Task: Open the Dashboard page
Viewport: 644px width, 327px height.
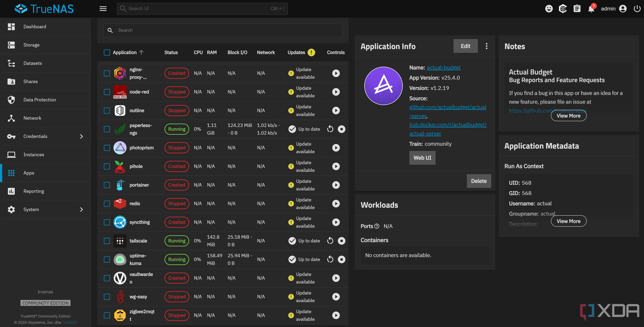Action: (45, 27)
